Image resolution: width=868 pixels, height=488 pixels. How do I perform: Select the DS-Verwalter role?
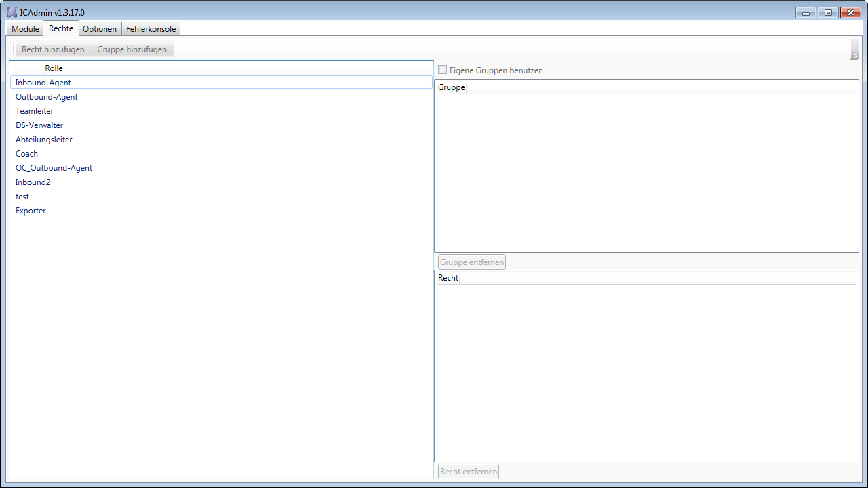point(221,125)
